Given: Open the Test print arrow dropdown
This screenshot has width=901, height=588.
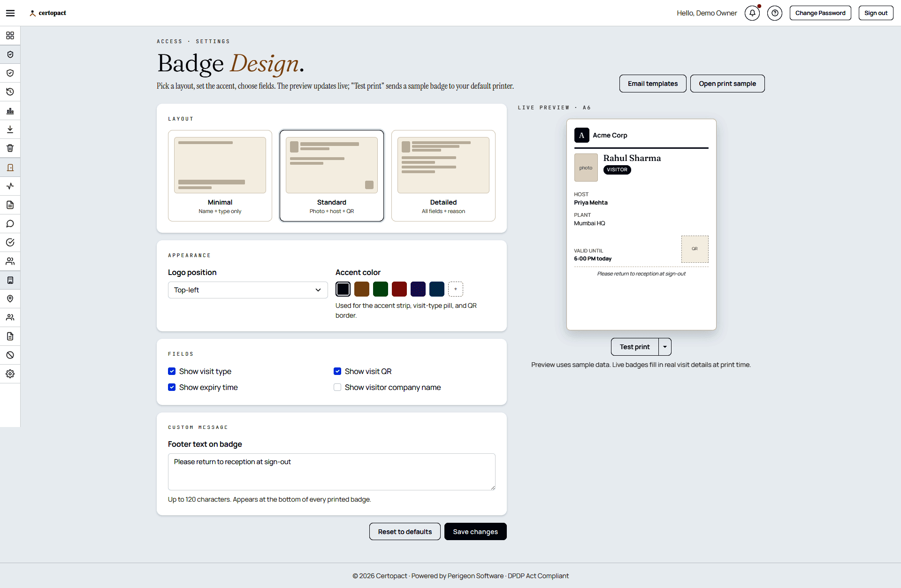Looking at the screenshot, I should pyautogui.click(x=665, y=347).
